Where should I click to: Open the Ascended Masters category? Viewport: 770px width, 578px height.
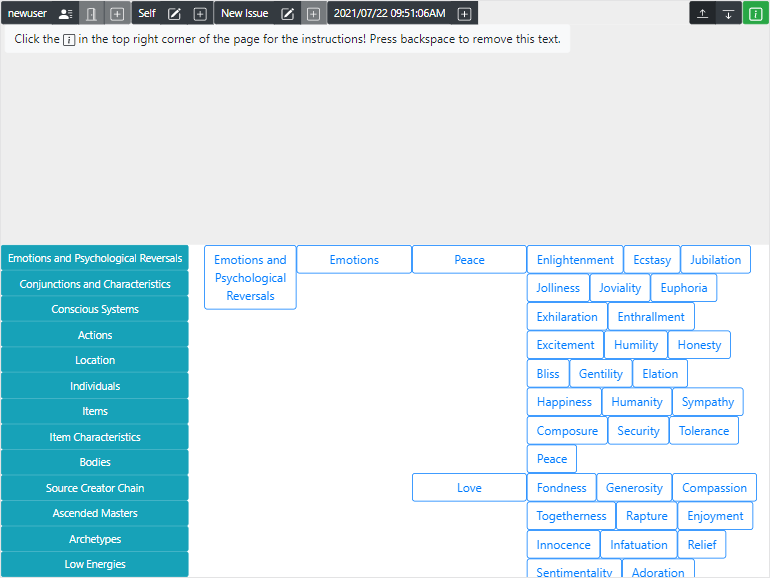pyautogui.click(x=95, y=514)
